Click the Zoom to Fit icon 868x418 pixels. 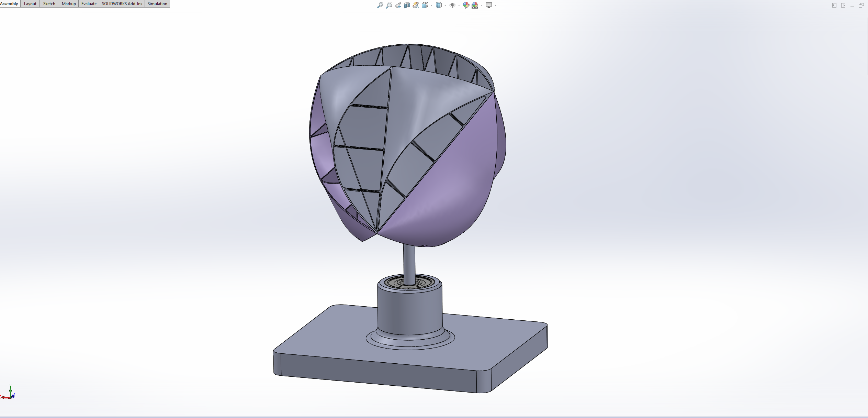(380, 5)
